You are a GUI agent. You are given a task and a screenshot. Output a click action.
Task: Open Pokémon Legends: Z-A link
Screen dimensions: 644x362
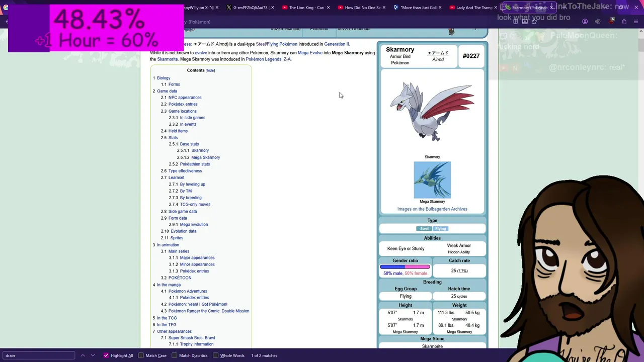click(268, 59)
